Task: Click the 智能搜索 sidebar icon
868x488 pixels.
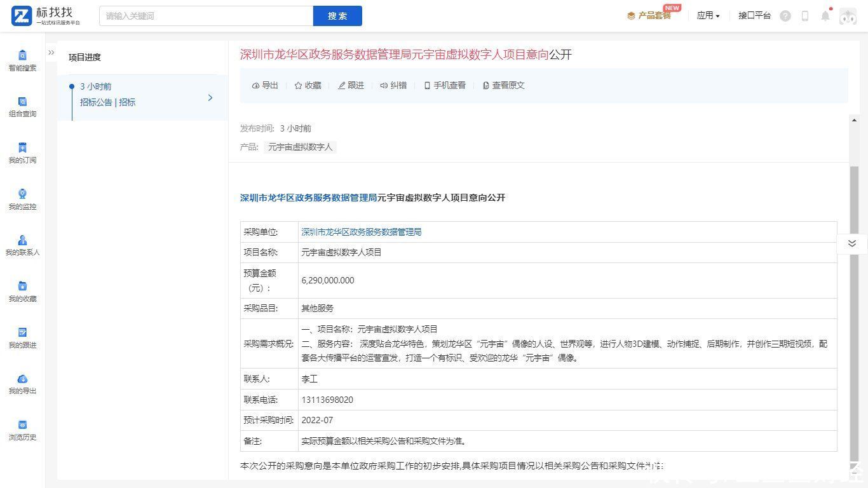Action: pos(22,56)
